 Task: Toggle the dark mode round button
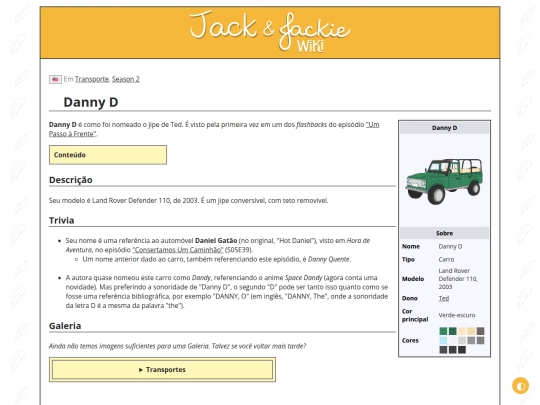click(520, 386)
